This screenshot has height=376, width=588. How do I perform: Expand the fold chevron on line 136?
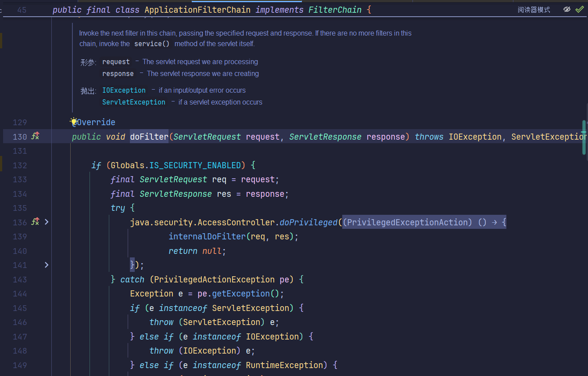(x=47, y=222)
